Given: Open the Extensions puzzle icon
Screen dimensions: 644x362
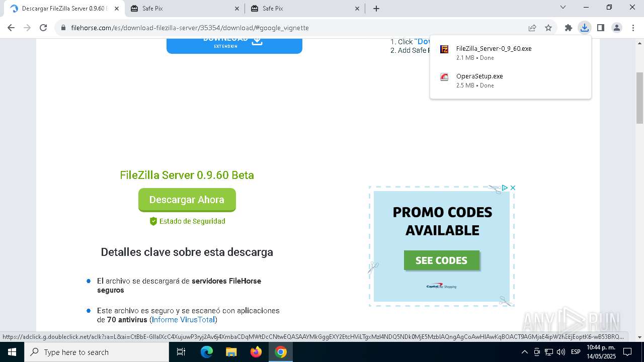Looking at the screenshot, I should click(569, 28).
